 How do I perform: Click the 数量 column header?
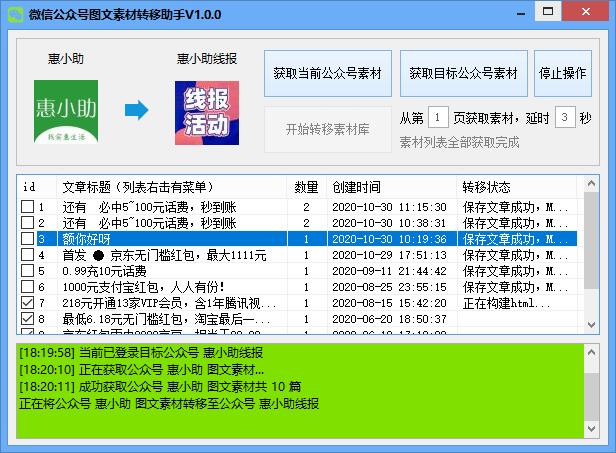coord(306,187)
